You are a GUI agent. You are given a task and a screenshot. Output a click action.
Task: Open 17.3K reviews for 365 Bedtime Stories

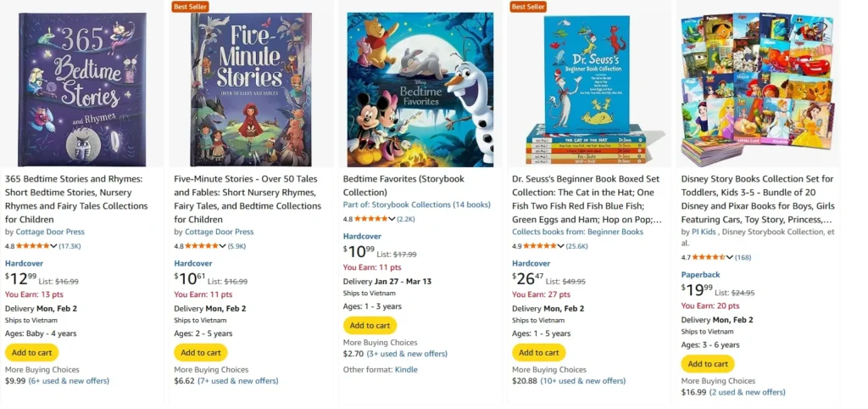pos(70,246)
